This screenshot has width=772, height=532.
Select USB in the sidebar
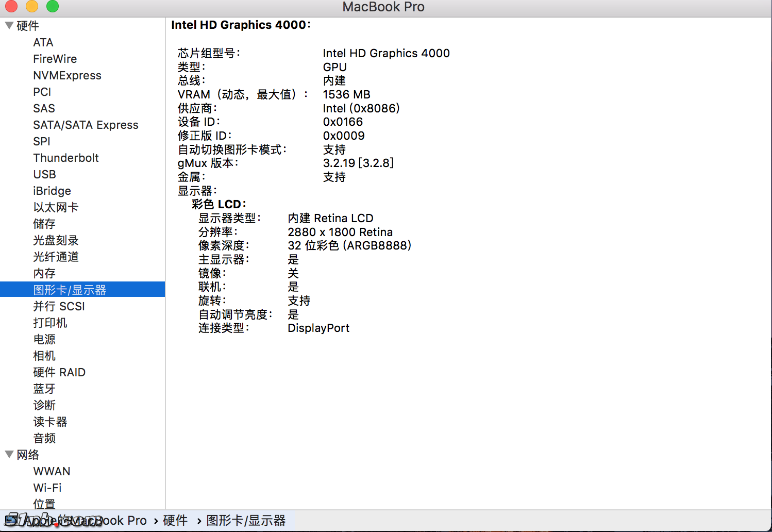(44, 174)
